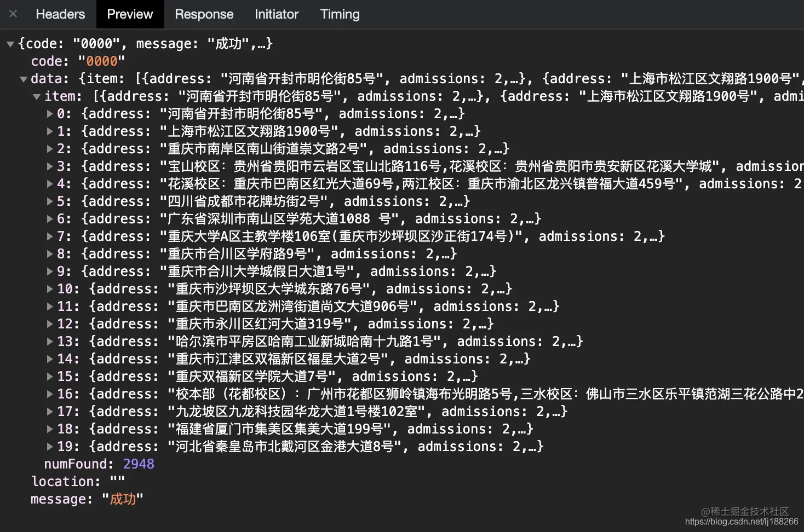
Task: Expand item 19 with address 河北省秦皇岛市北戴河区金港大道8号
Action: (50, 446)
